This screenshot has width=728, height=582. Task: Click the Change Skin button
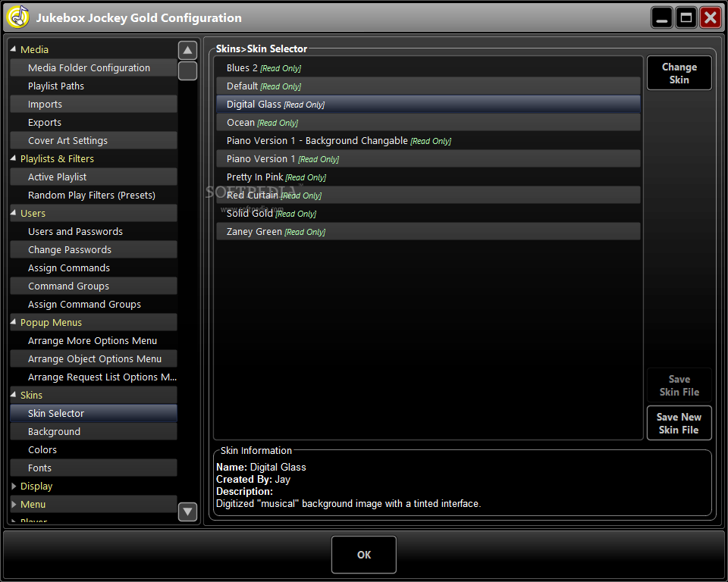[x=679, y=73]
